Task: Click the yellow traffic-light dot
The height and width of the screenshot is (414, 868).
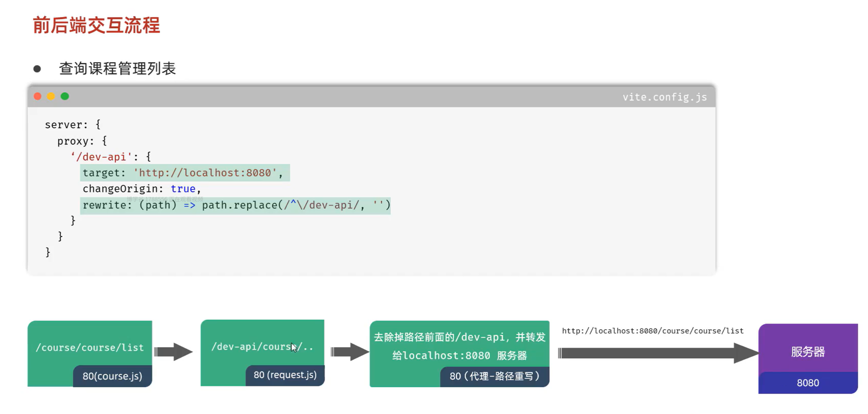Action: pos(51,96)
